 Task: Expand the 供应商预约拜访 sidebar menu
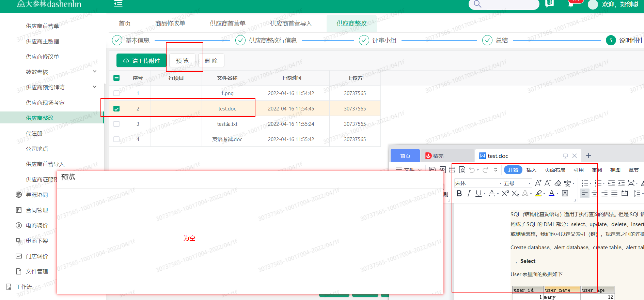95,87
